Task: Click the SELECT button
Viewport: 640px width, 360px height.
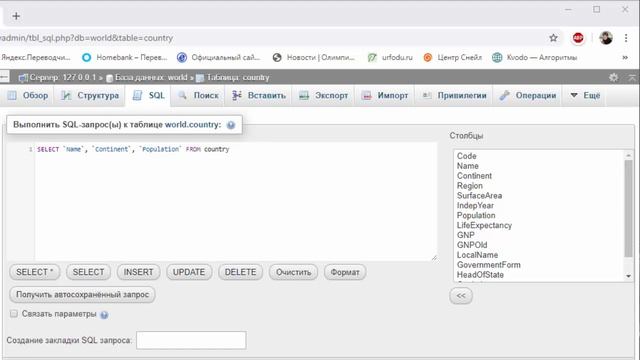Action: (88, 272)
